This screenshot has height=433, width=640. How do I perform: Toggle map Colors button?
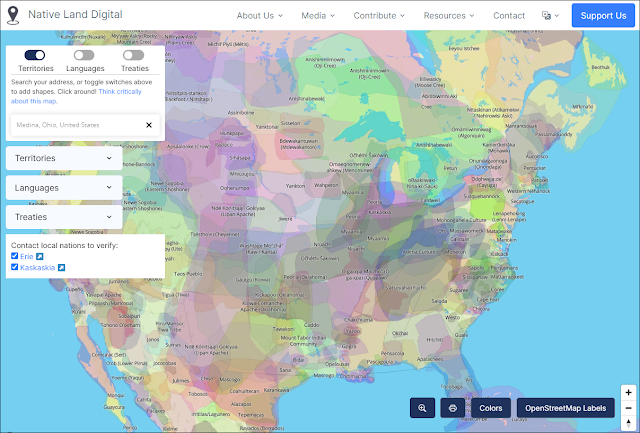[x=491, y=408]
